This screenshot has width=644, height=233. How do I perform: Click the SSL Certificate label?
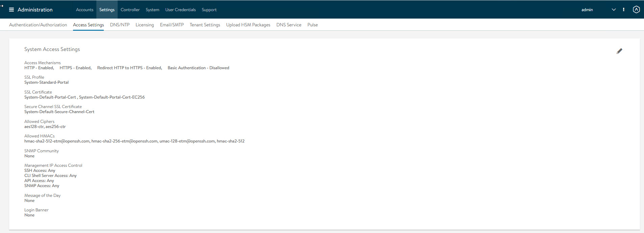click(38, 92)
